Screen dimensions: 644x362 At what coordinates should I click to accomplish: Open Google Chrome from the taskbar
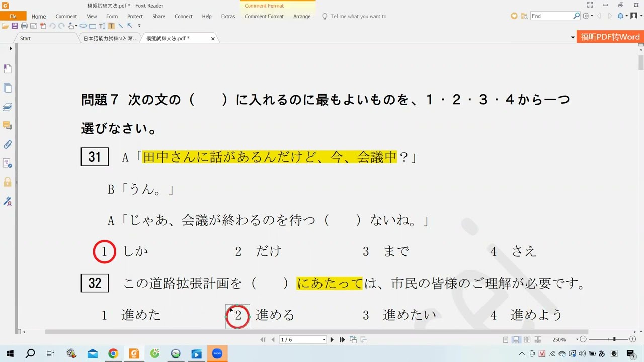pos(113,353)
